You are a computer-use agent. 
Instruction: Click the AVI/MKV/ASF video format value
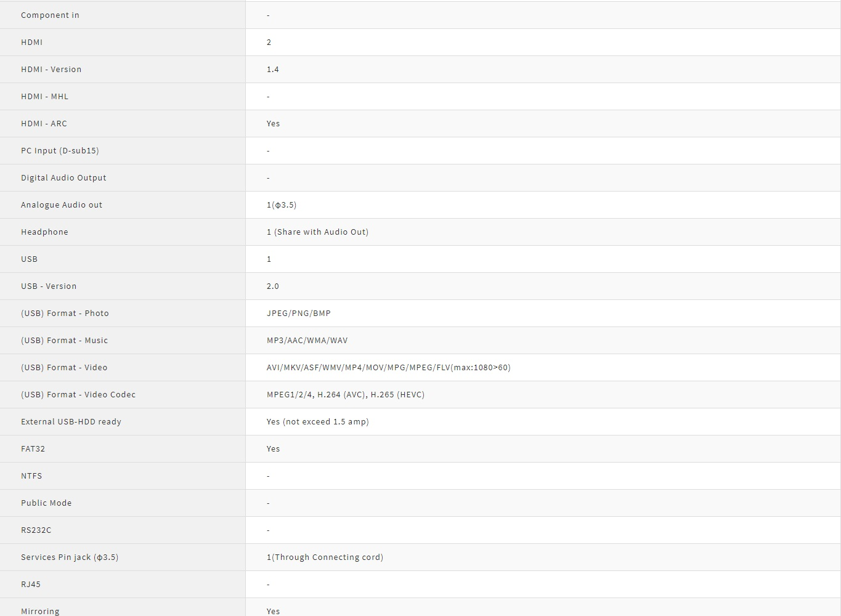[388, 368]
